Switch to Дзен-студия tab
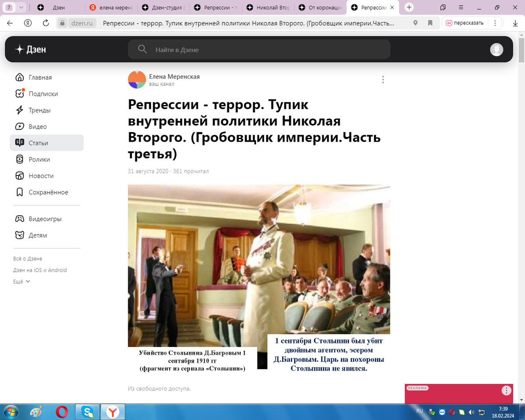Viewport: 525px width, 420px height. (x=163, y=7)
